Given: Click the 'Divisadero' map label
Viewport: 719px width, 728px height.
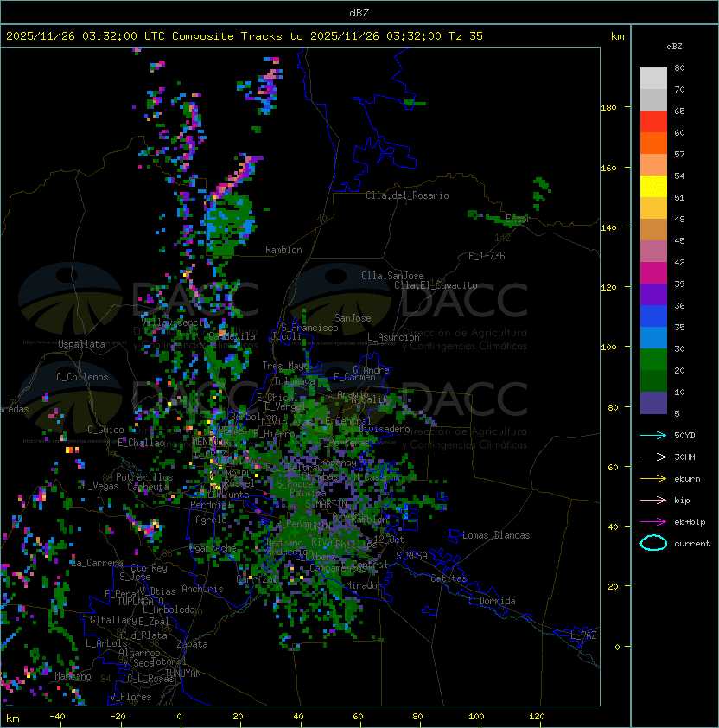Looking at the screenshot, I should point(385,429).
